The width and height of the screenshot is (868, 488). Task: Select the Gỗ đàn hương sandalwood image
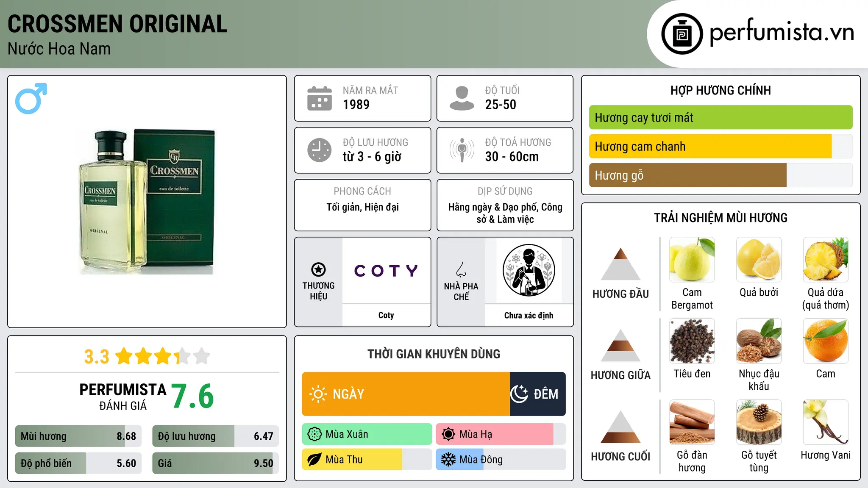pos(692,422)
